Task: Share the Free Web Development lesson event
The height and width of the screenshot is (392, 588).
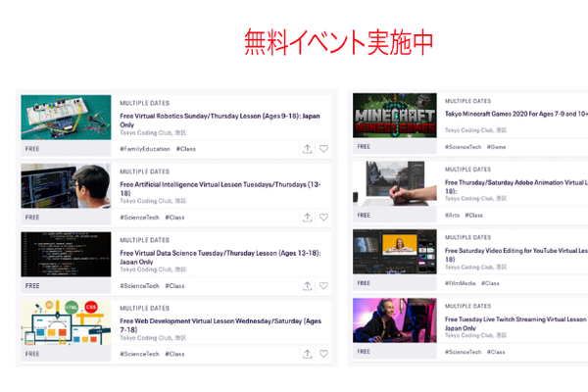Action: [307, 354]
